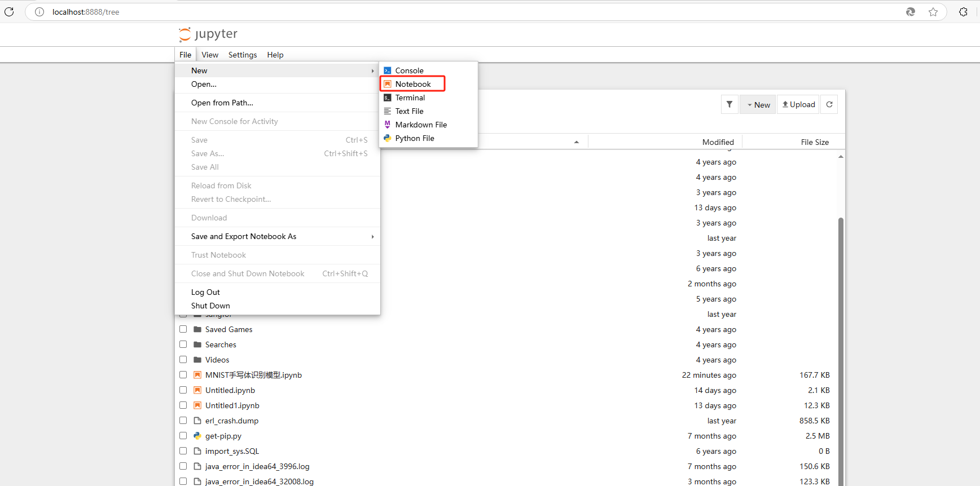This screenshot has height=486, width=980.
Task: Choose Open... from File menu
Action: pos(277,84)
